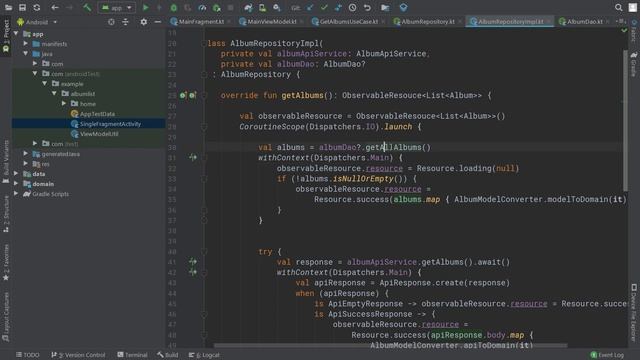Image resolution: width=640 pixels, height=360 pixels.
Task: Collapse the java folder
Action: tap(26, 53)
